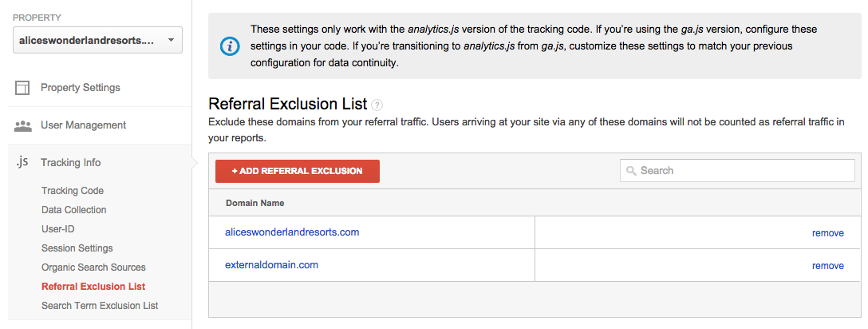Open Property Settings in sidebar
This screenshot has height=329, width=868.
(x=81, y=88)
